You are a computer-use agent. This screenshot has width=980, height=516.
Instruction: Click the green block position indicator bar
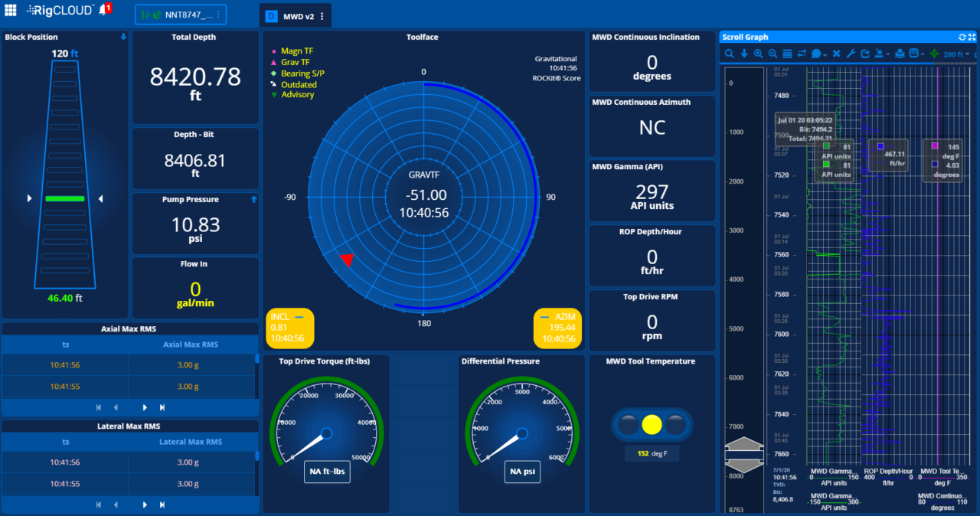(x=66, y=198)
